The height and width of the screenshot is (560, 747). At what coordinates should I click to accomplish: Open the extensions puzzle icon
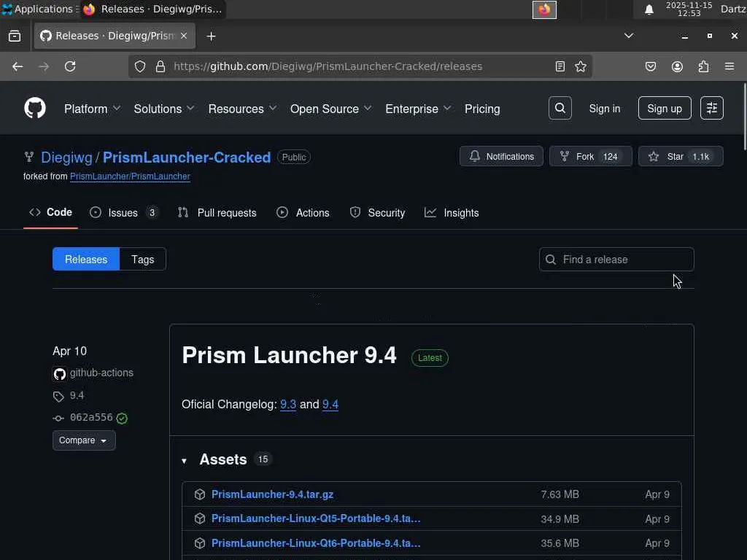(703, 66)
